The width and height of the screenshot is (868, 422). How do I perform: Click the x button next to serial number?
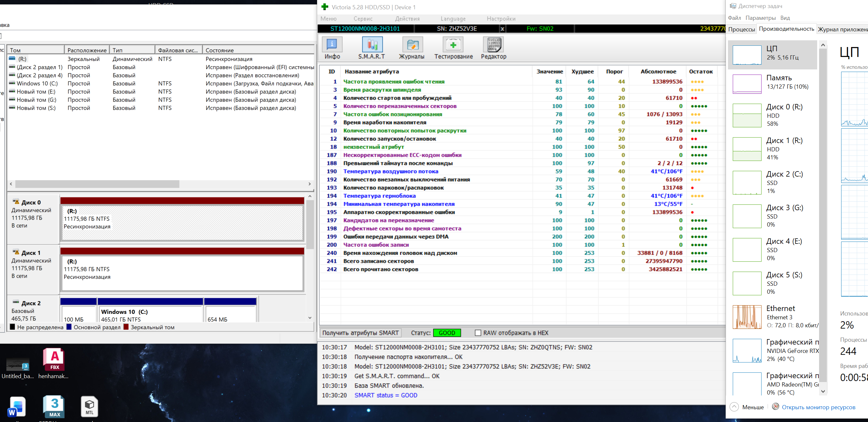pyautogui.click(x=502, y=29)
